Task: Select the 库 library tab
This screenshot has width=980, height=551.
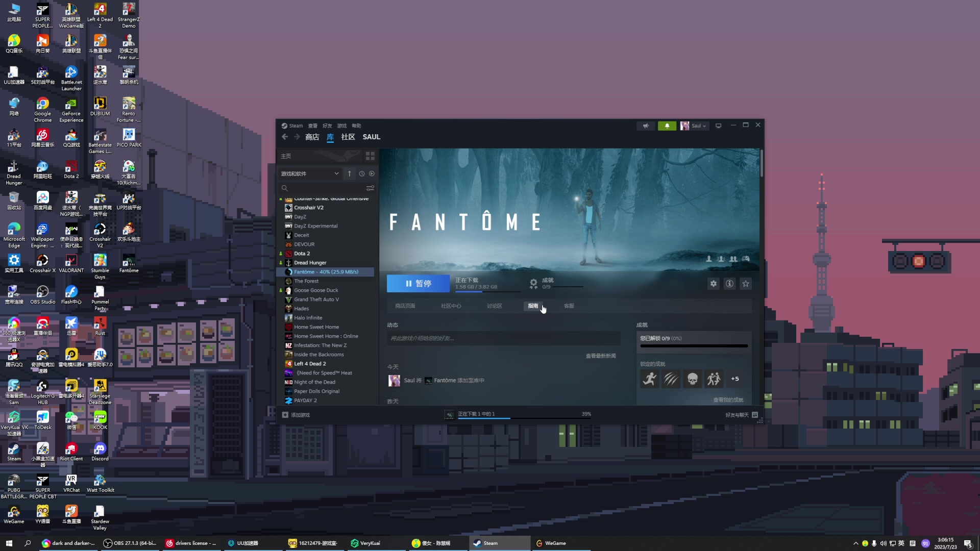Action: pyautogui.click(x=330, y=137)
